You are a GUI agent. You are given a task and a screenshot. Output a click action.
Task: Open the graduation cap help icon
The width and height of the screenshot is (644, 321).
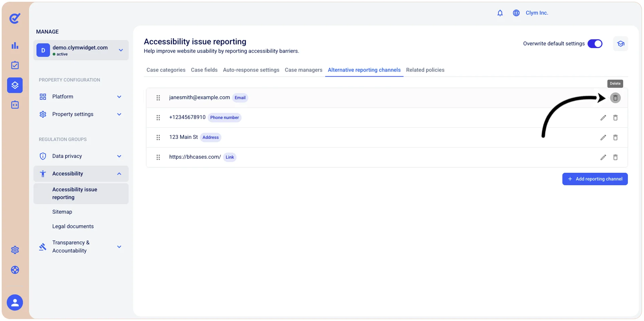pyautogui.click(x=620, y=44)
